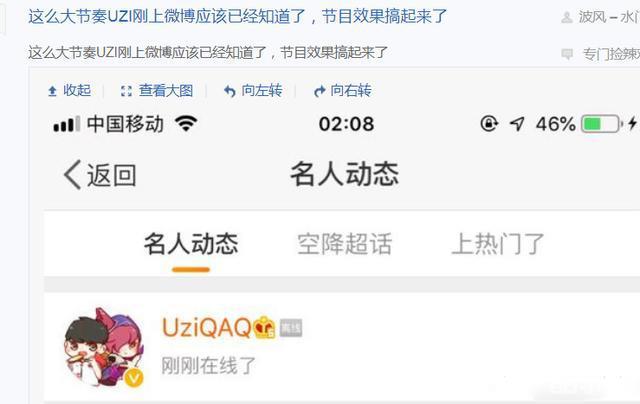
Task: Click the UziQAQ username link
Action: (207, 327)
